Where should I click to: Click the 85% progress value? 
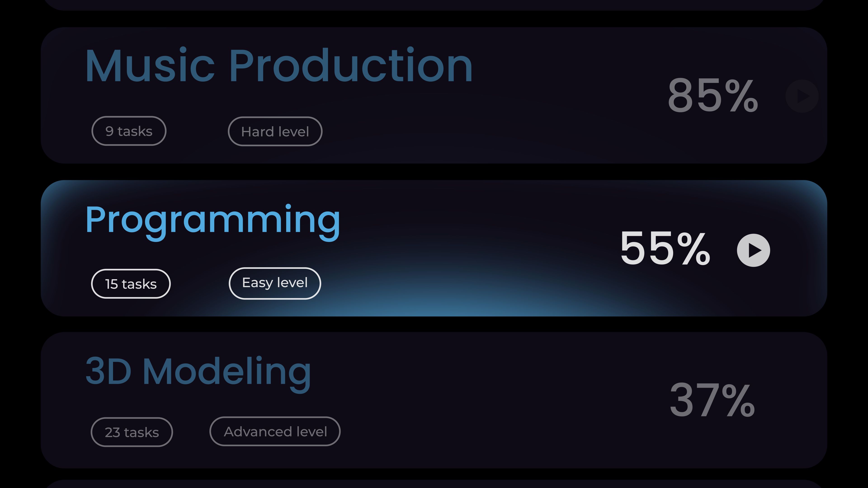713,95
